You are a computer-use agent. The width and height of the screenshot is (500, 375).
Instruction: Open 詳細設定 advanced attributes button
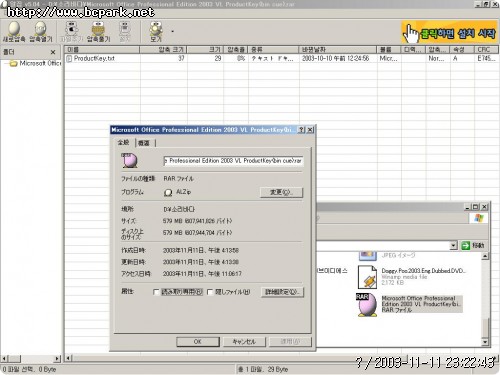[x=282, y=292]
